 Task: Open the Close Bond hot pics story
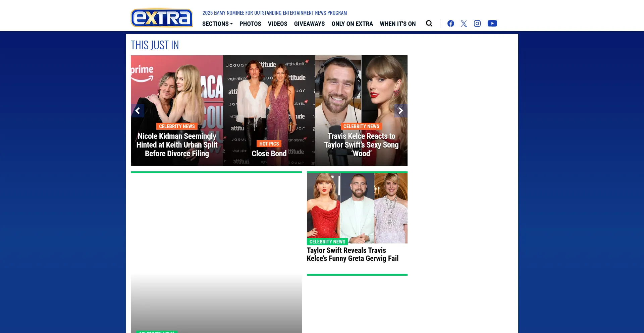point(269,154)
